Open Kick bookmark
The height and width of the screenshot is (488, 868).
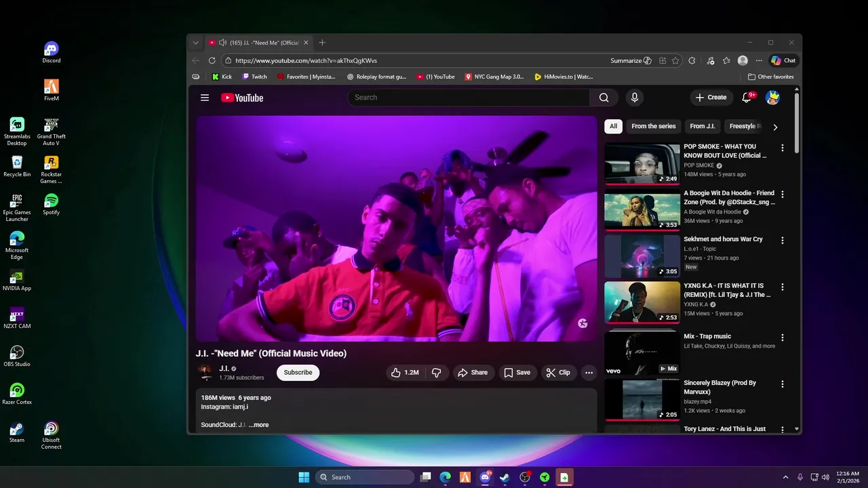222,77
